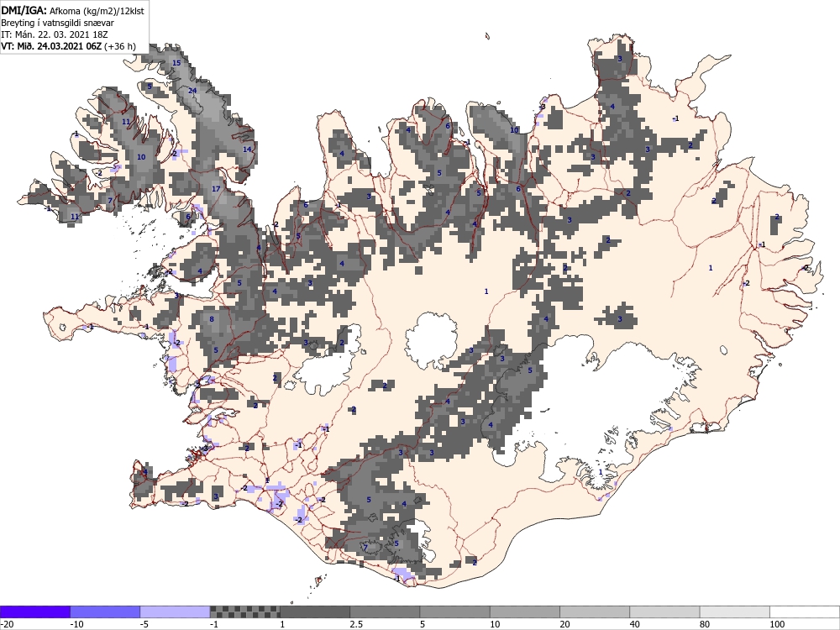Screen dimensions: 840x630
Task: Click the gray 5 to 10 legend swatch
Action: point(454,612)
